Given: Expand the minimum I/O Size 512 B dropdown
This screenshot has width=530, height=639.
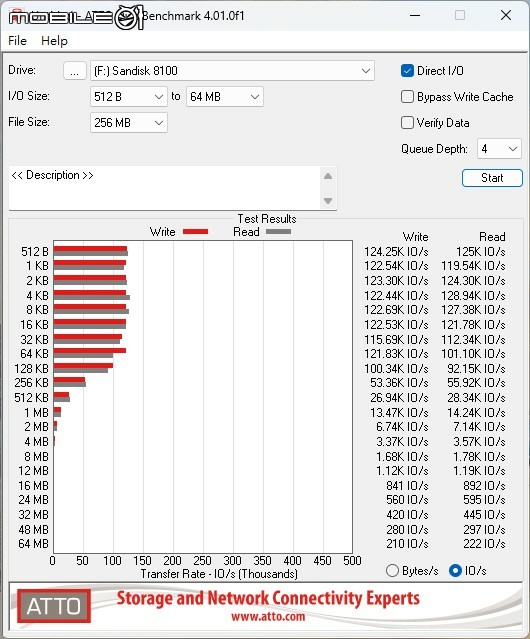Looking at the screenshot, I should coord(129,97).
